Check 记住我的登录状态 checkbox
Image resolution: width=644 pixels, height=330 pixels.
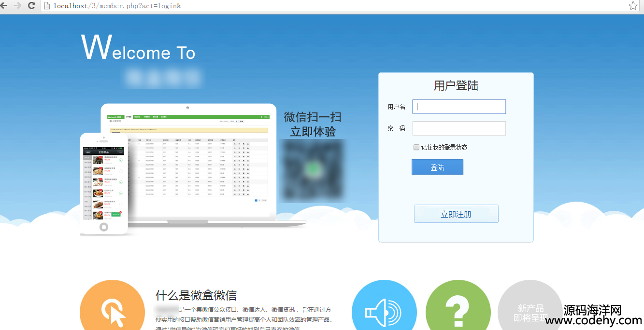tap(416, 147)
